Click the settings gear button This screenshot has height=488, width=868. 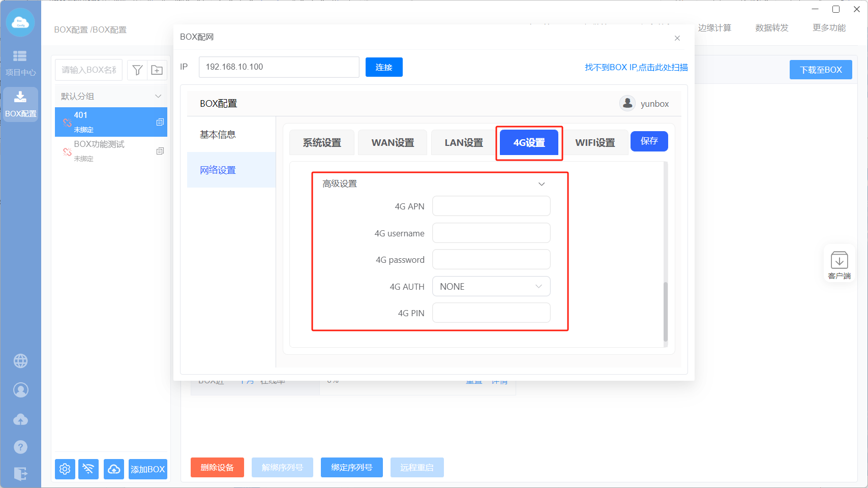point(65,469)
